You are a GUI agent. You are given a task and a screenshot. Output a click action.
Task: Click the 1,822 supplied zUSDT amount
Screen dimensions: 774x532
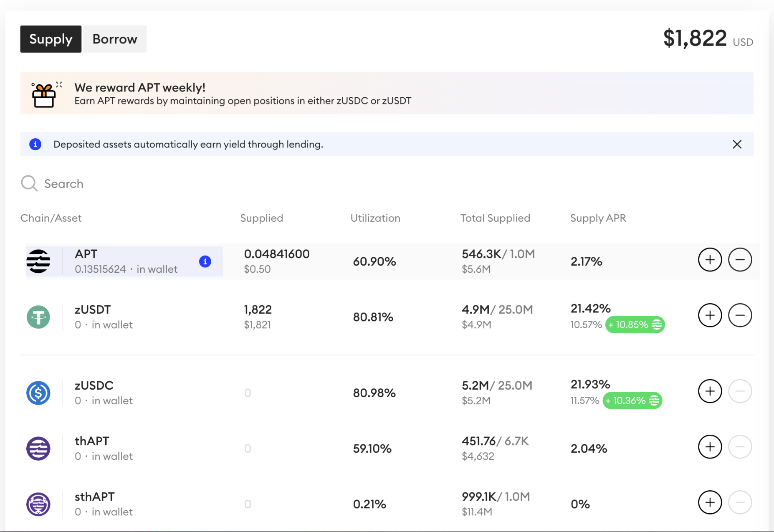point(258,309)
